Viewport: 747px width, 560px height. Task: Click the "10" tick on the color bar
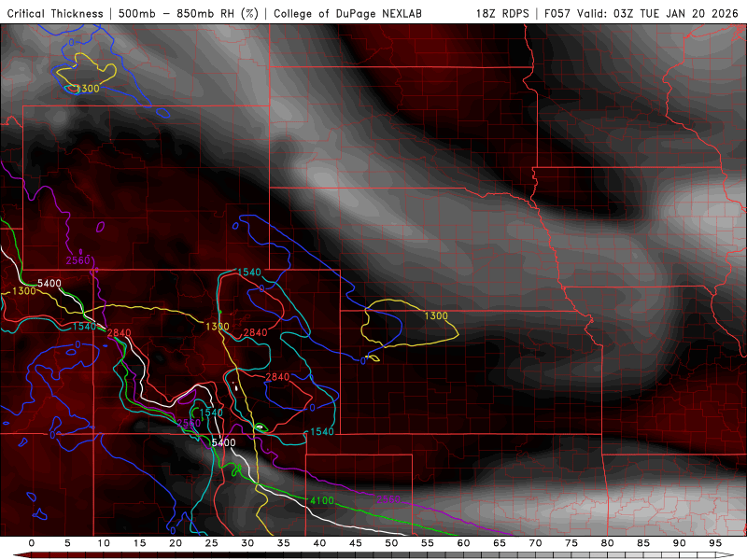(104, 543)
